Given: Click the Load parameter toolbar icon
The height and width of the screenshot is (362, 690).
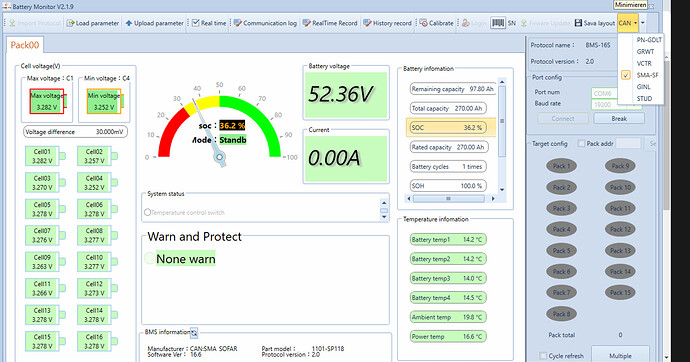Looking at the screenshot, I should click(70, 23).
